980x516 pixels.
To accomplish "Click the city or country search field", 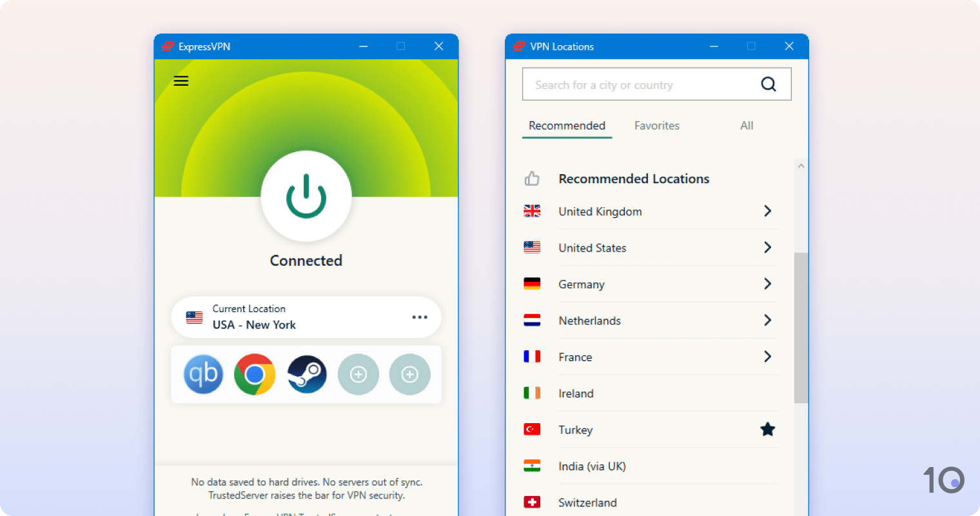I will click(638, 84).
